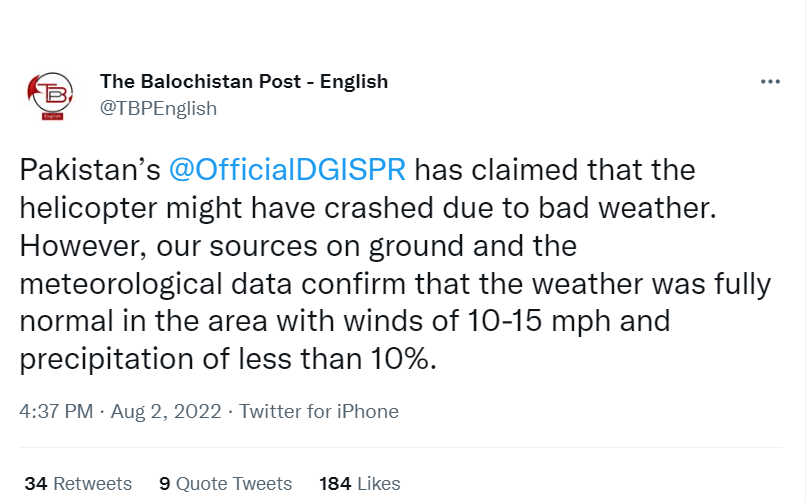View the Likes list

pyautogui.click(x=359, y=484)
